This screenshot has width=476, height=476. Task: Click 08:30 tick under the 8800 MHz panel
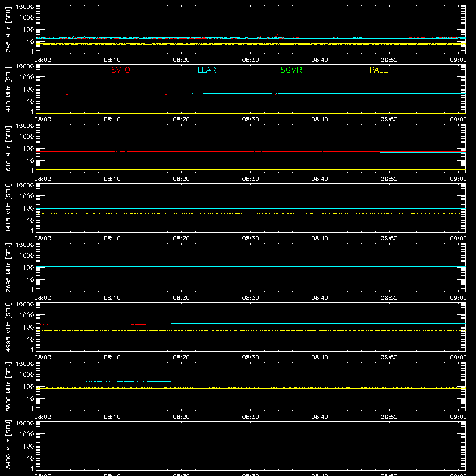[x=250, y=417]
